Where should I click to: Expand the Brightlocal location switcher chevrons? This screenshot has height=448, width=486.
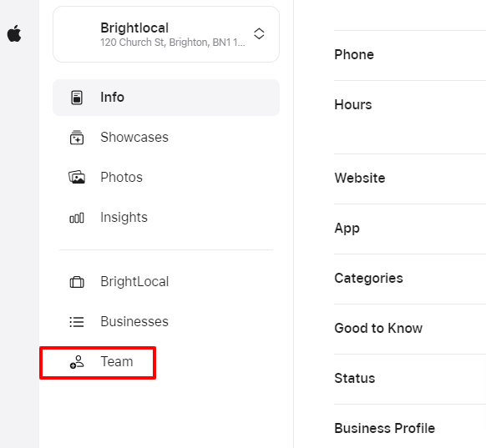259,33
